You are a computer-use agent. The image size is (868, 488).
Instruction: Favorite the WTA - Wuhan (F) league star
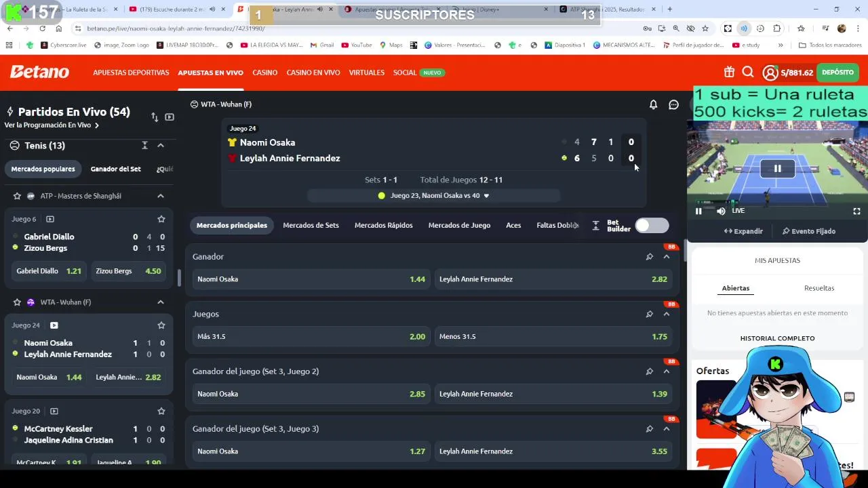coord(17,302)
